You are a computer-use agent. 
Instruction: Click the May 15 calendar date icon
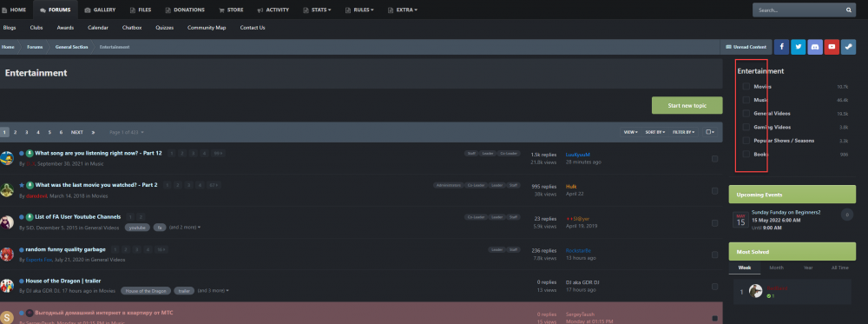[x=740, y=219]
